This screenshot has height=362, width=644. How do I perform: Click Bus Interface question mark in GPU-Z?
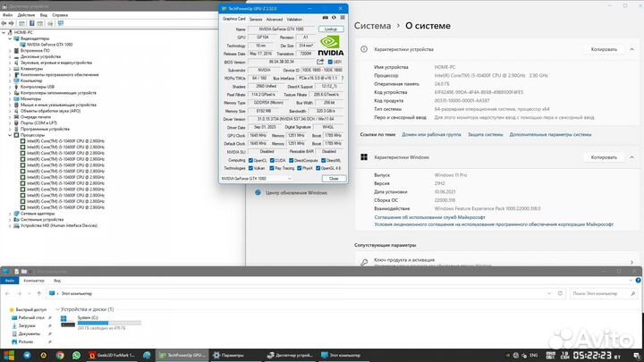click(343, 78)
